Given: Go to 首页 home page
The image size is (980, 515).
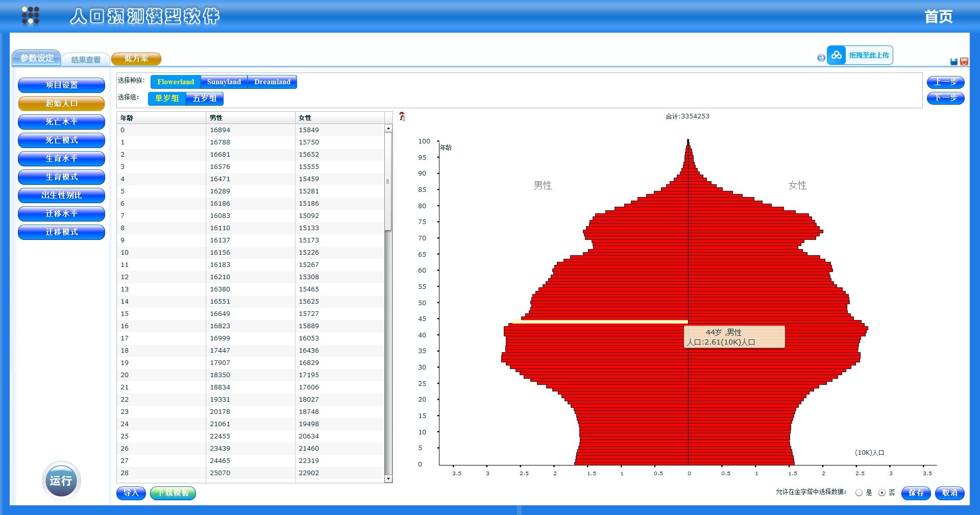Looking at the screenshot, I should [938, 17].
